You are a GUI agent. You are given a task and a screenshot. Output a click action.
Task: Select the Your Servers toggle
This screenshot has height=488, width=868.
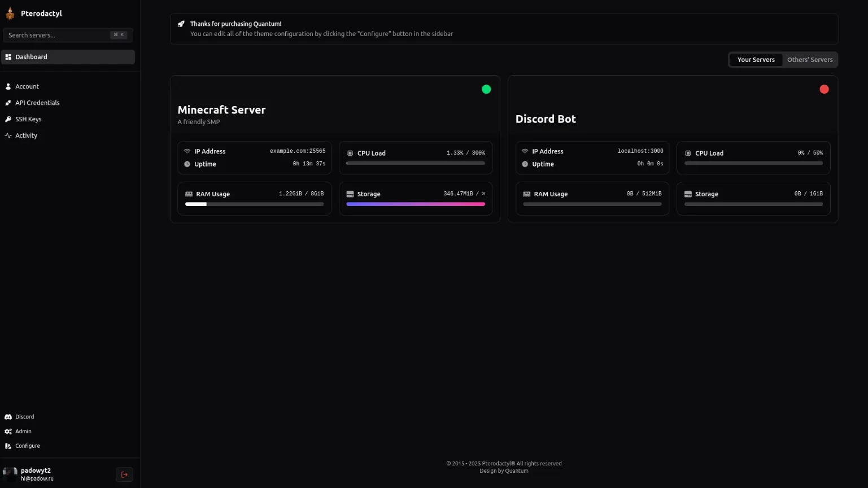[756, 60]
